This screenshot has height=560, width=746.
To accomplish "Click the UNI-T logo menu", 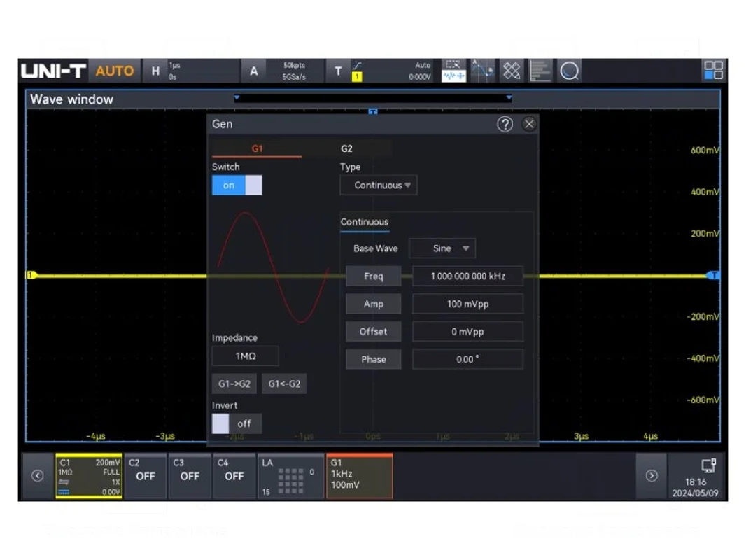I will (53, 71).
